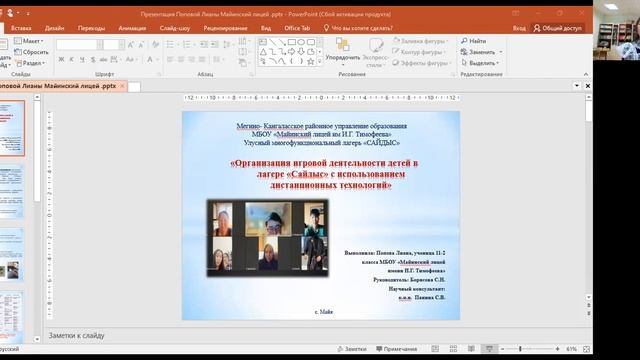The image size is (640, 360).
Task: Click the fit slide to window icon
Action: tap(586, 349)
